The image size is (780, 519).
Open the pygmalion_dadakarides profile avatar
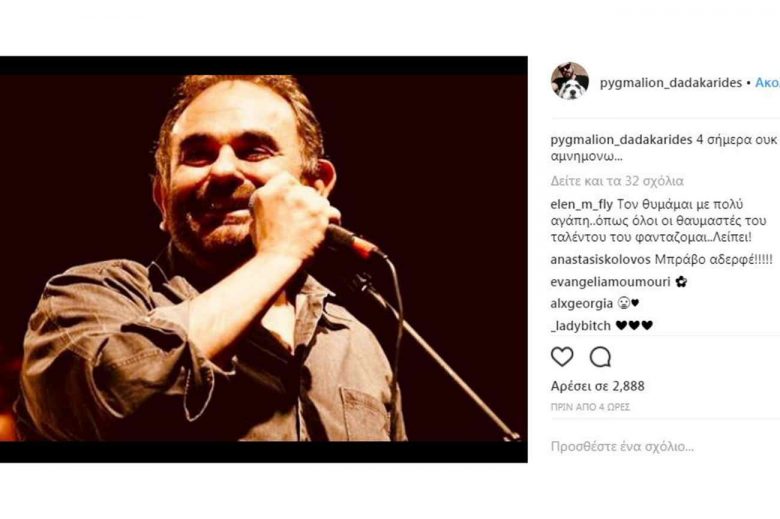tap(570, 81)
